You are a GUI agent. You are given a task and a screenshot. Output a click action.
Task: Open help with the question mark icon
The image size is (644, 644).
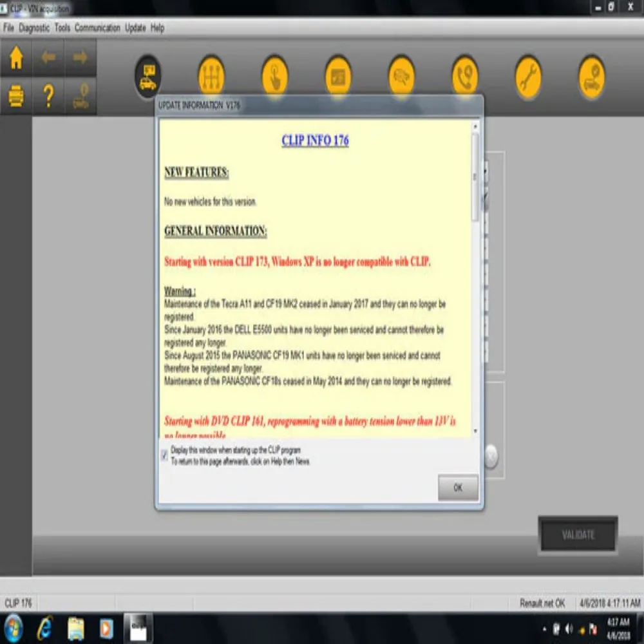click(x=48, y=96)
